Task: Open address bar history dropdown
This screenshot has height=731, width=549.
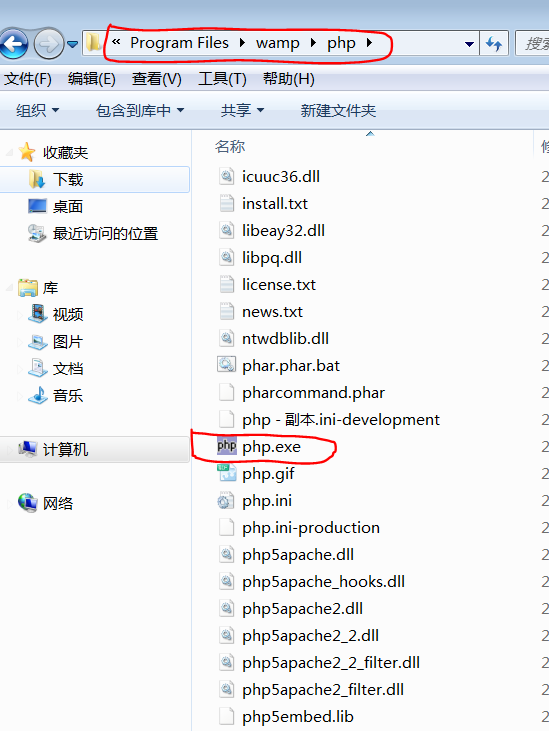Action: point(469,44)
